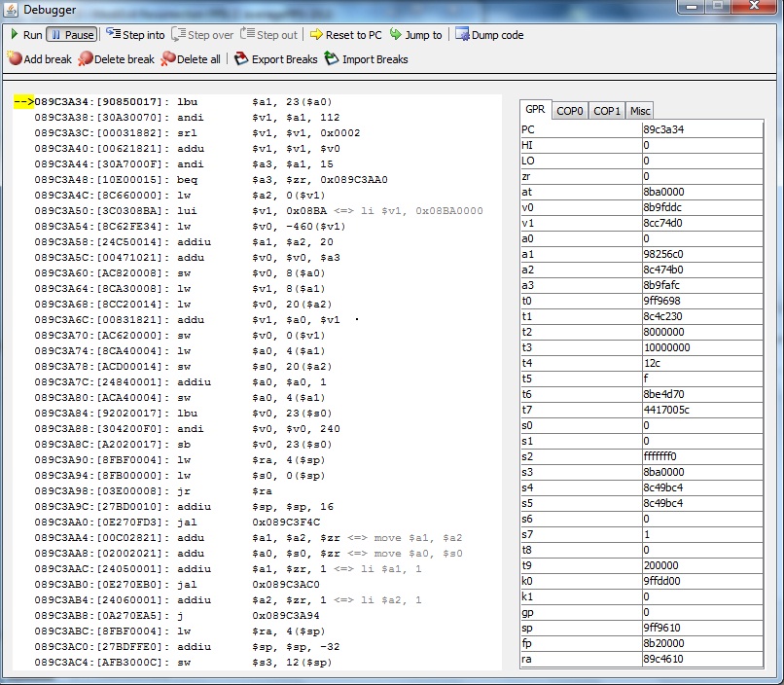This screenshot has width=784, height=685.
Task: Click the Step out icon
Action: (247, 35)
